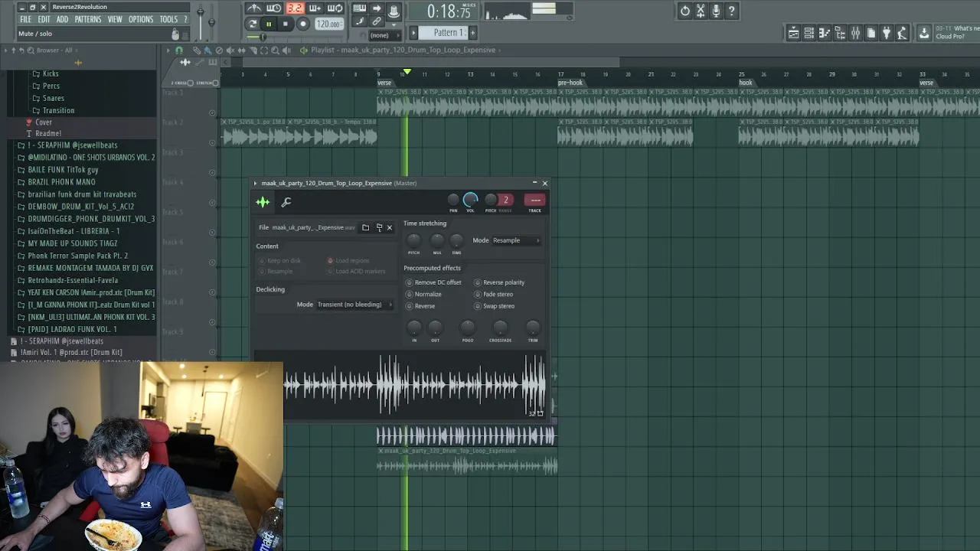Remove loaded sample with X icon

[389, 227]
